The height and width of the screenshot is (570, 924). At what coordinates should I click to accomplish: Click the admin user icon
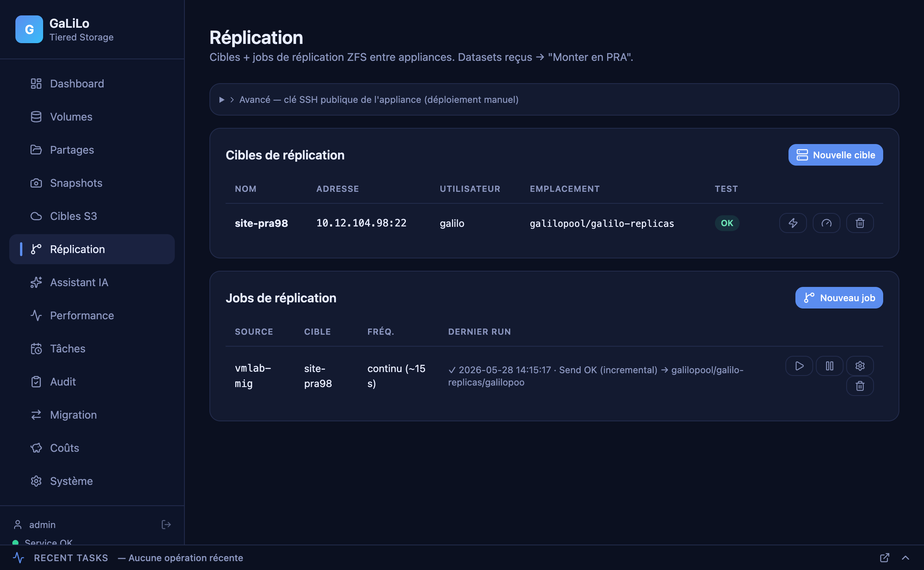(x=18, y=525)
